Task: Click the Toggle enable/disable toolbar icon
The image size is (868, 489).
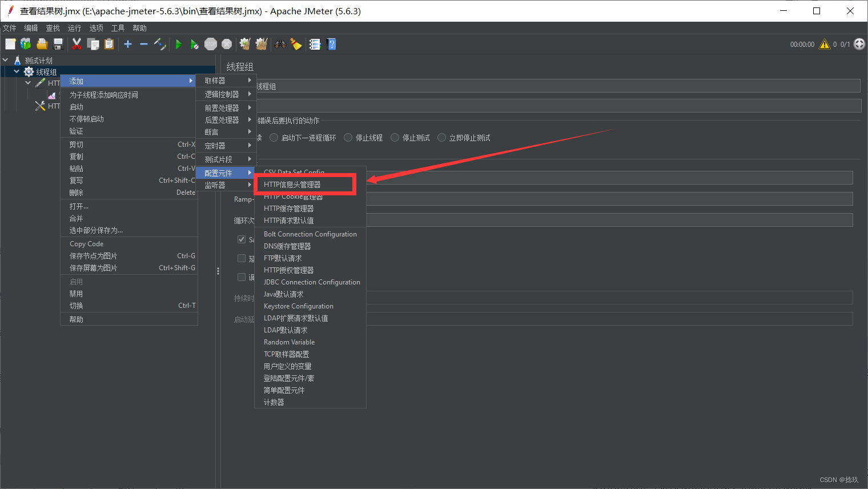Action: (x=160, y=44)
